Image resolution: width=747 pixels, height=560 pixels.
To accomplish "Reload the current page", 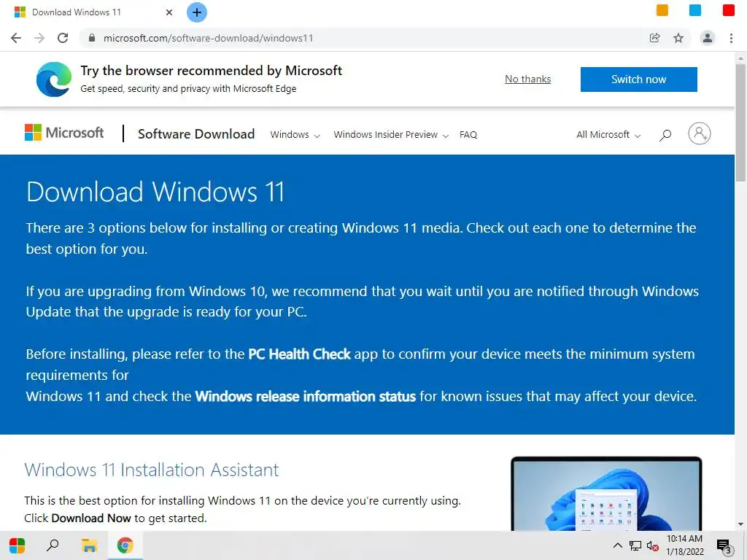I will tap(63, 38).
